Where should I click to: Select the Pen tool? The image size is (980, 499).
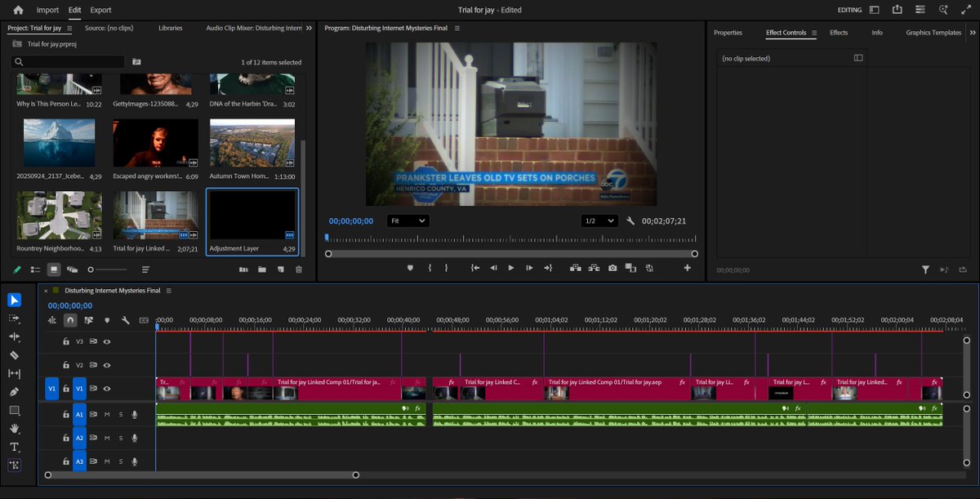tap(15, 392)
